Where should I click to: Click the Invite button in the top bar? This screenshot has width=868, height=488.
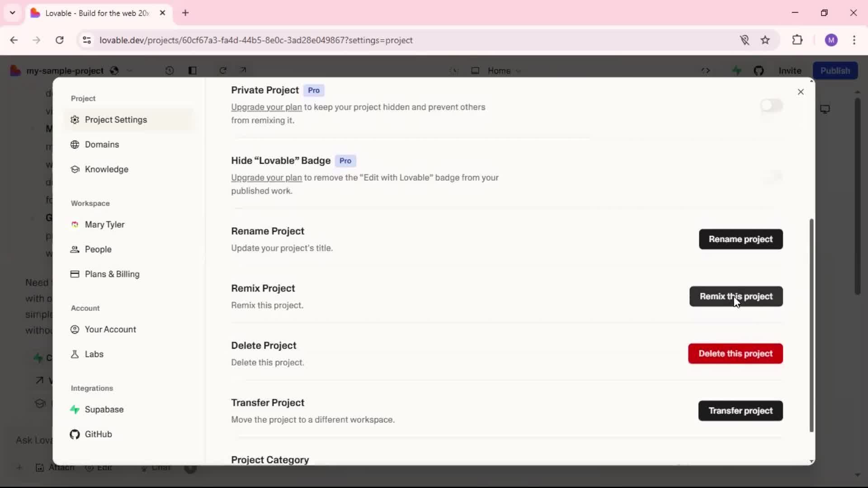(x=790, y=70)
